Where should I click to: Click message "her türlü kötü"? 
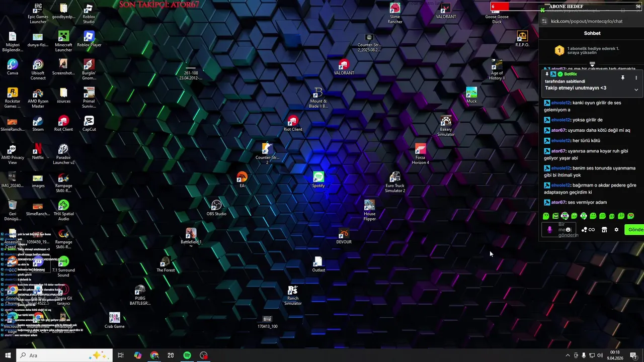[x=586, y=140]
